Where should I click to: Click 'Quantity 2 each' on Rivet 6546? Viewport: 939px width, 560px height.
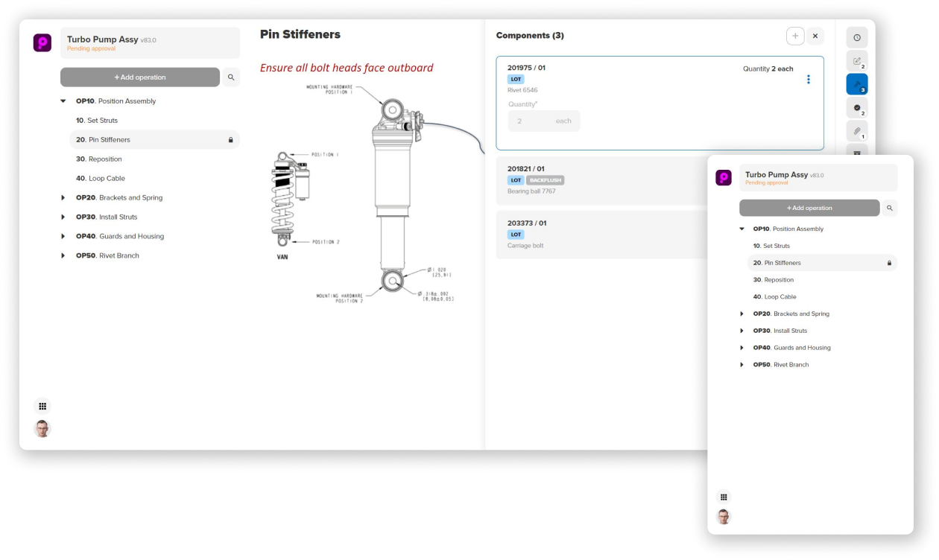[768, 69]
